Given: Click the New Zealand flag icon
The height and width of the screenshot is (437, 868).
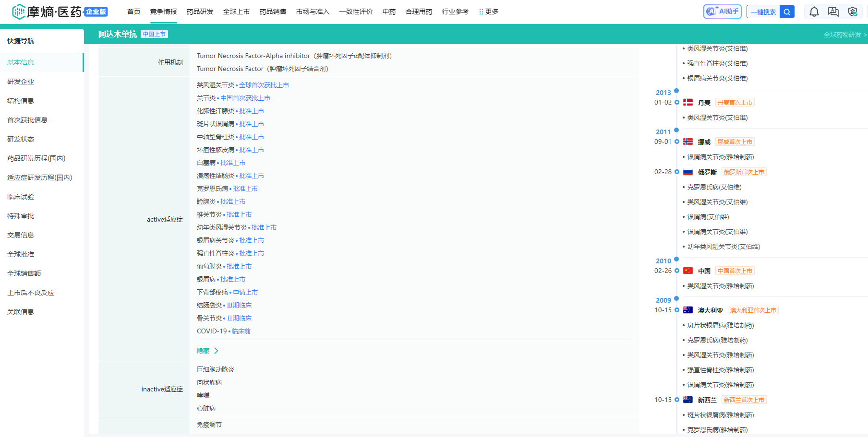Looking at the screenshot, I should pyautogui.click(x=688, y=400).
